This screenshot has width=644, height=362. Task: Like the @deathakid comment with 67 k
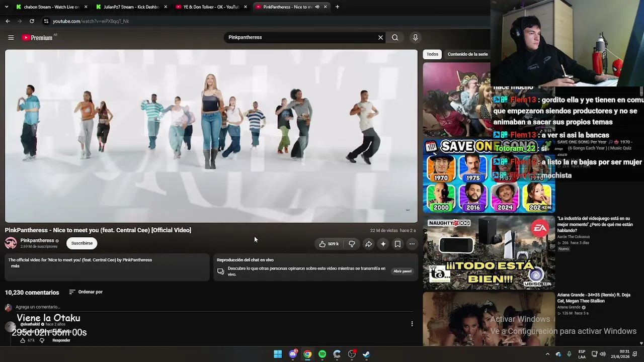(x=23, y=340)
